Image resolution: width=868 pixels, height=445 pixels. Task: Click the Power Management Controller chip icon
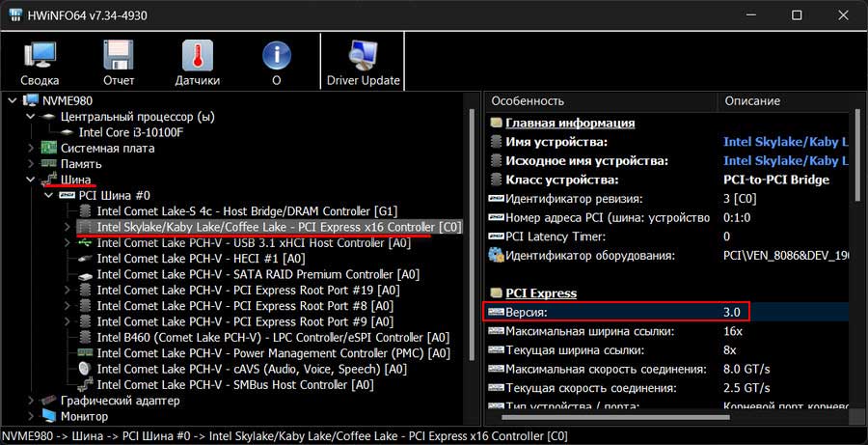tap(85, 353)
